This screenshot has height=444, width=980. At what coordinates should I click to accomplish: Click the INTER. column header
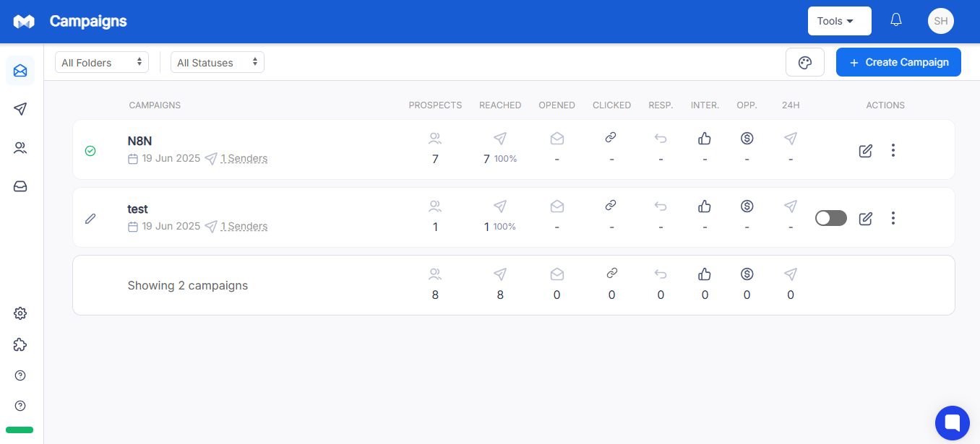(x=705, y=105)
